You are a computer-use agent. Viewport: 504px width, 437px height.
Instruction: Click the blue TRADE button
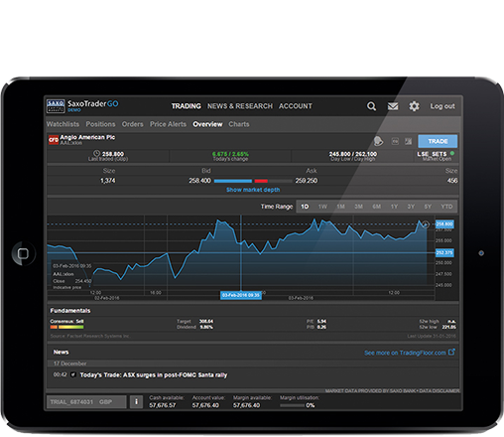pyautogui.click(x=438, y=141)
